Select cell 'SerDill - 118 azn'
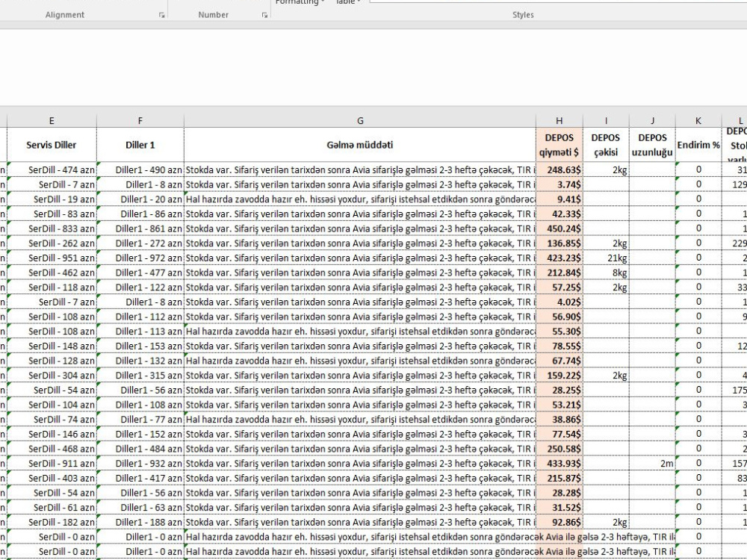 (x=52, y=287)
